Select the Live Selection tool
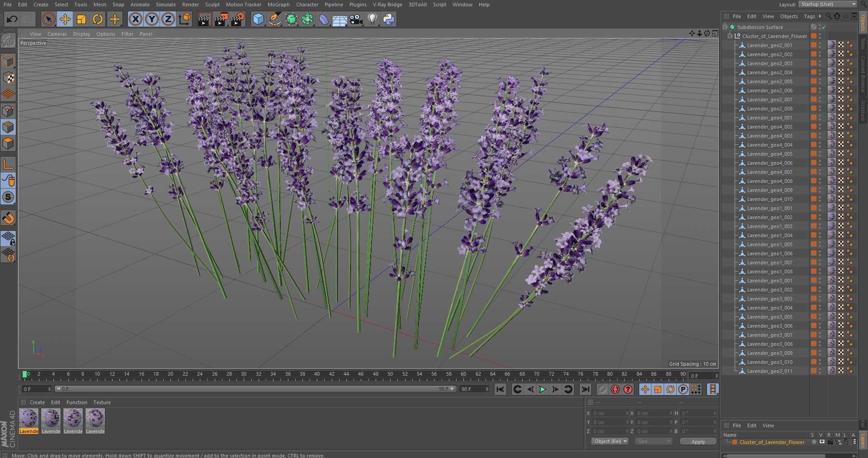Image resolution: width=868 pixels, height=458 pixels. (x=48, y=19)
